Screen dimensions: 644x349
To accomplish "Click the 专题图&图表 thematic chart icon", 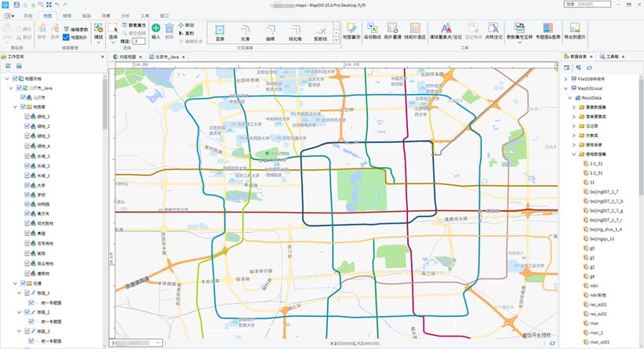I will [548, 31].
